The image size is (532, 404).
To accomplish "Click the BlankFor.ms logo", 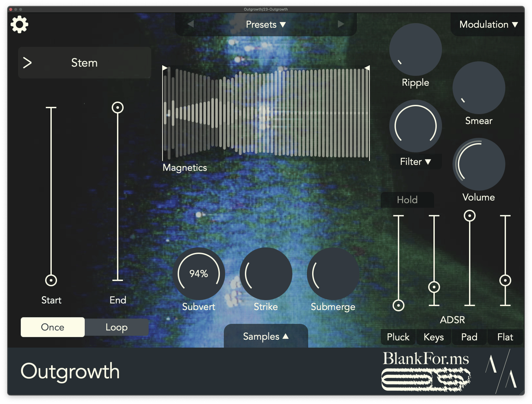I will [x=426, y=371].
